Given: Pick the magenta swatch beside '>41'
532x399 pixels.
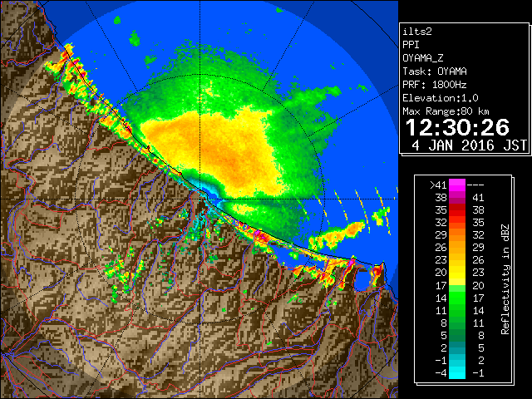Looking at the screenshot, I should (457, 185).
